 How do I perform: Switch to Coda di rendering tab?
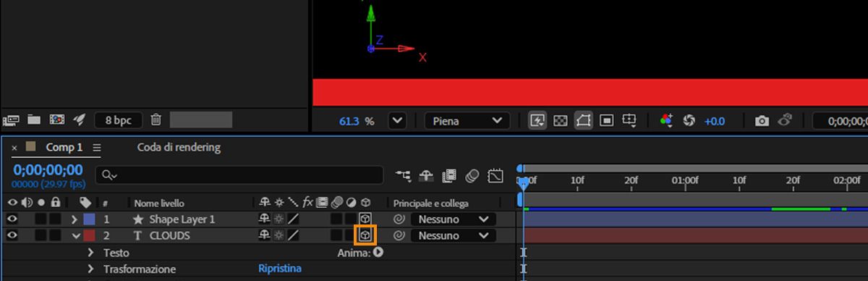coord(179,147)
